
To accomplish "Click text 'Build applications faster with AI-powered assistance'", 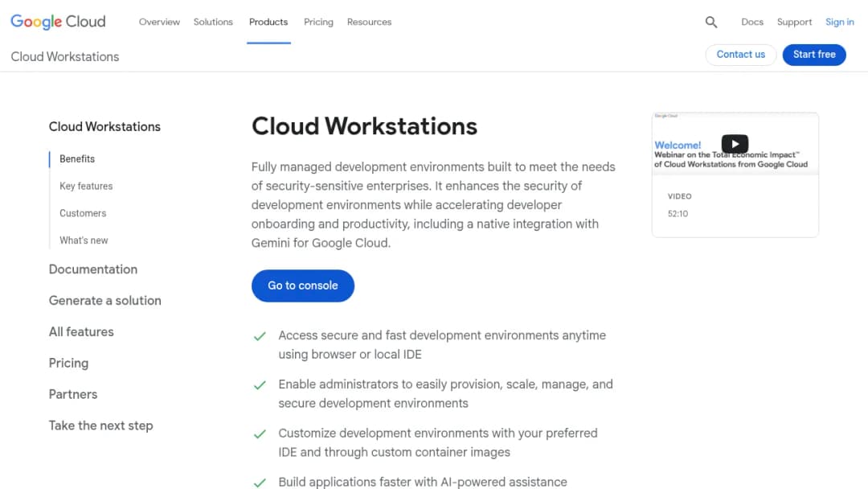I will pyautogui.click(x=423, y=482).
